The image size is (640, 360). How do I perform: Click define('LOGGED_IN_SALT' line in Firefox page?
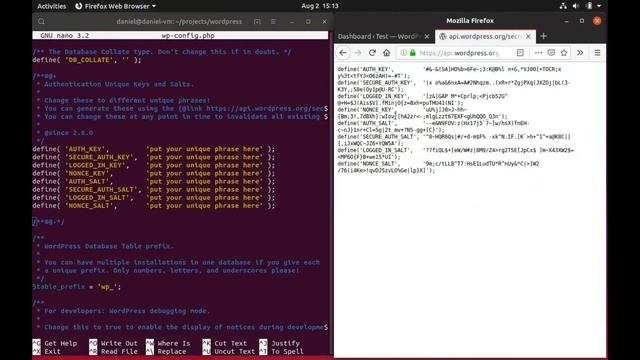pos(456,150)
